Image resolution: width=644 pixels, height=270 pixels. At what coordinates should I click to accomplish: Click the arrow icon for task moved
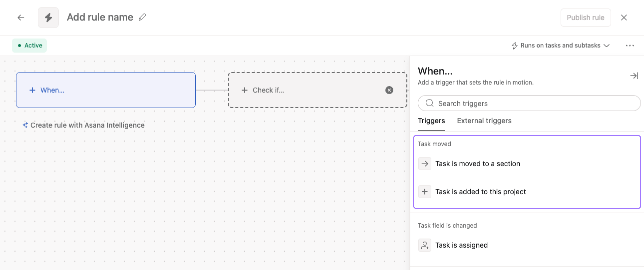coord(425,164)
